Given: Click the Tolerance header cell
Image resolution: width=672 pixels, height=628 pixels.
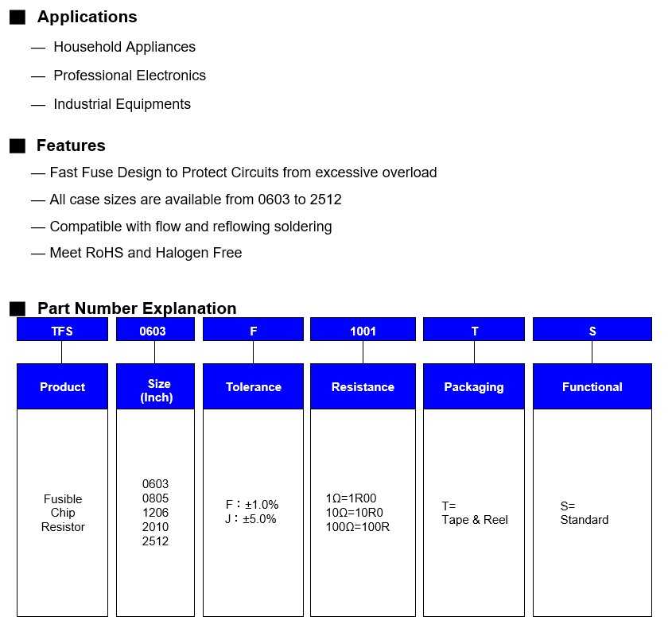Looking at the screenshot, I should (253, 387).
